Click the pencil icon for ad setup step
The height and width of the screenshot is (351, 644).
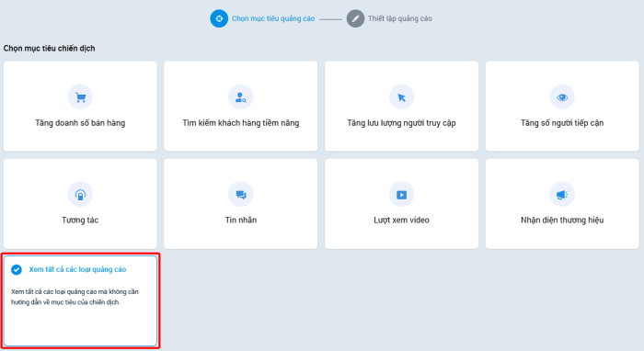pos(355,18)
